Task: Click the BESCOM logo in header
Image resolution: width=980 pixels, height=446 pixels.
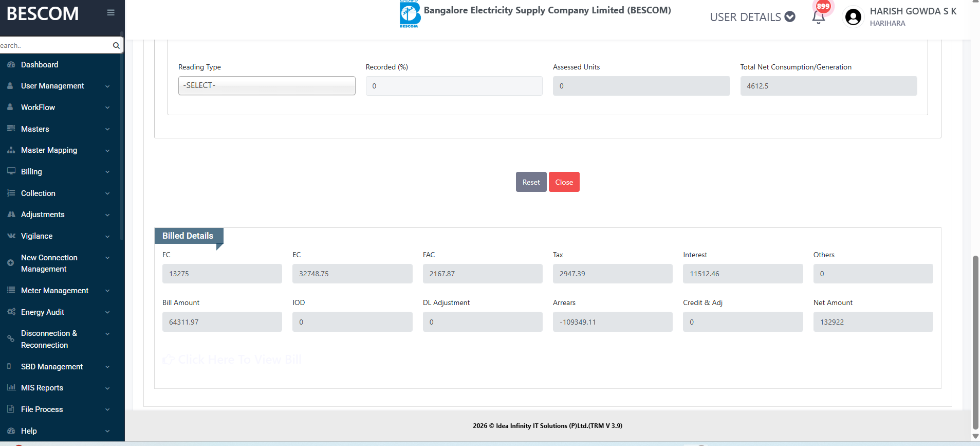Action: click(x=410, y=14)
